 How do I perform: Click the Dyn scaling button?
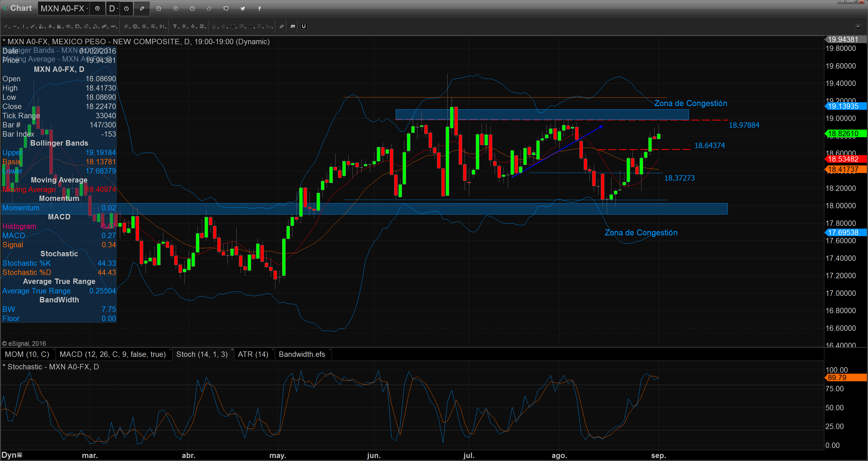coord(12,455)
